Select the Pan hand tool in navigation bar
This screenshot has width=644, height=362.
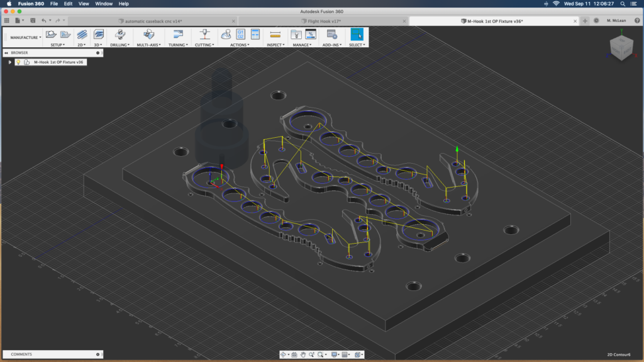pos(303,354)
